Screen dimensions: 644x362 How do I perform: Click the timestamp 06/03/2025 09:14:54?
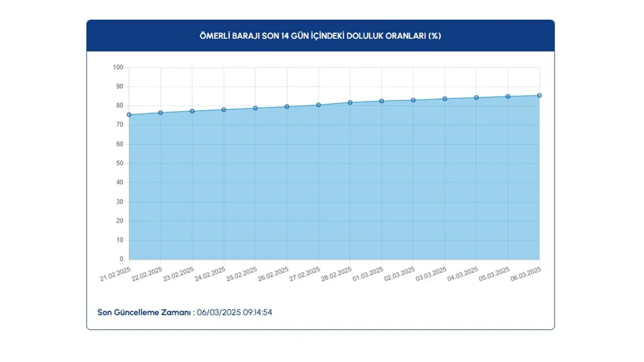[234, 312]
